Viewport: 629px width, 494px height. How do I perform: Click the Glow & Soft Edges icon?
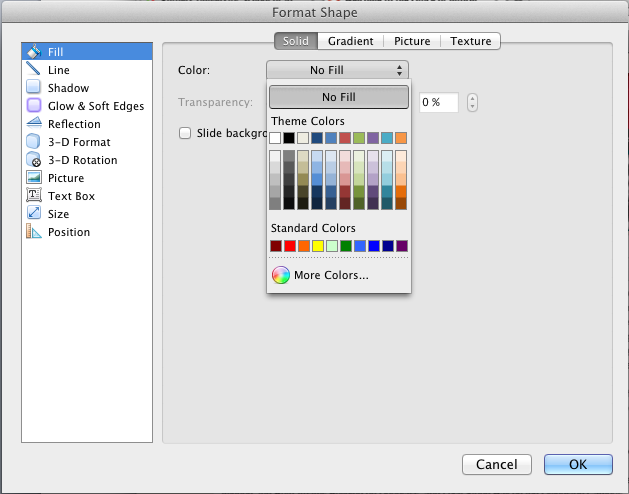[34, 105]
